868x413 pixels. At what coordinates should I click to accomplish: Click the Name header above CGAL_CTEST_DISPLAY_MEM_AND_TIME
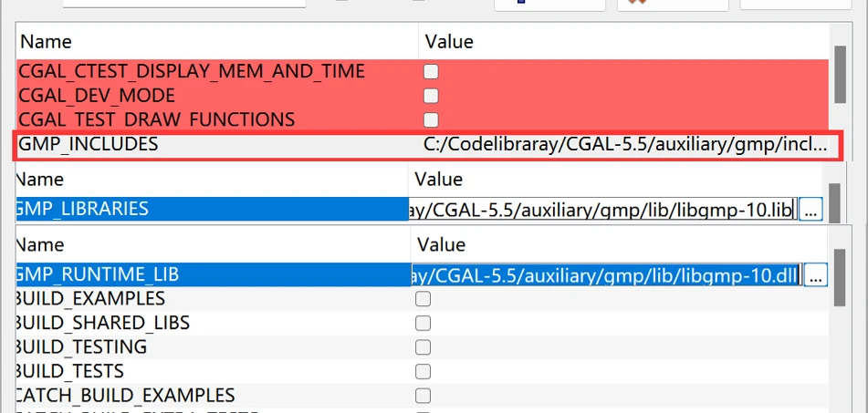pyautogui.click(x=46, y=42)
